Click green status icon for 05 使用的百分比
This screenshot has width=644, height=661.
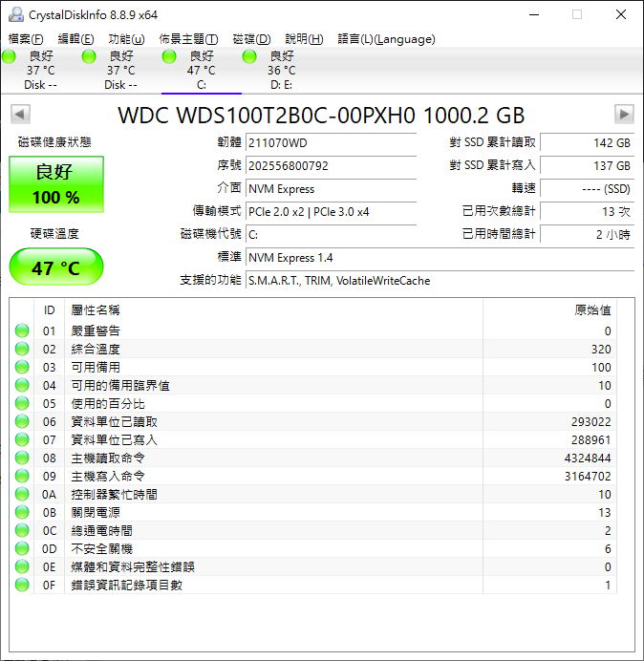(22, 403)
